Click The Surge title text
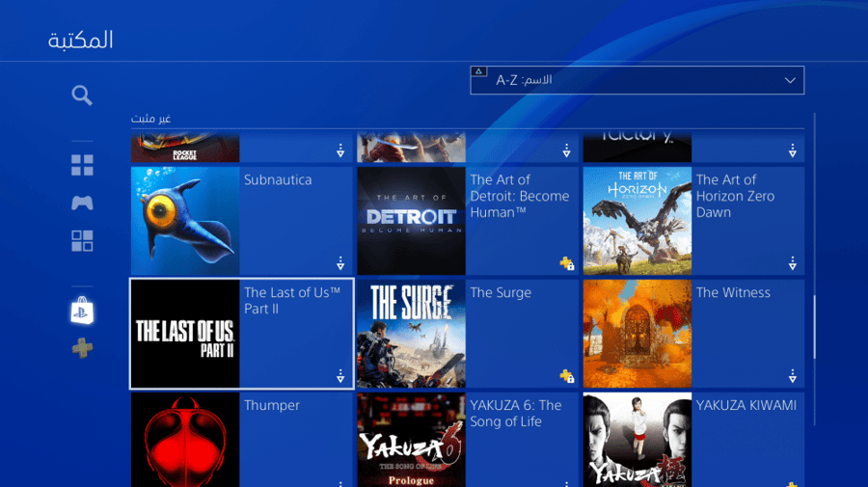This screenshot has height=487, width=868. [501, 293]
